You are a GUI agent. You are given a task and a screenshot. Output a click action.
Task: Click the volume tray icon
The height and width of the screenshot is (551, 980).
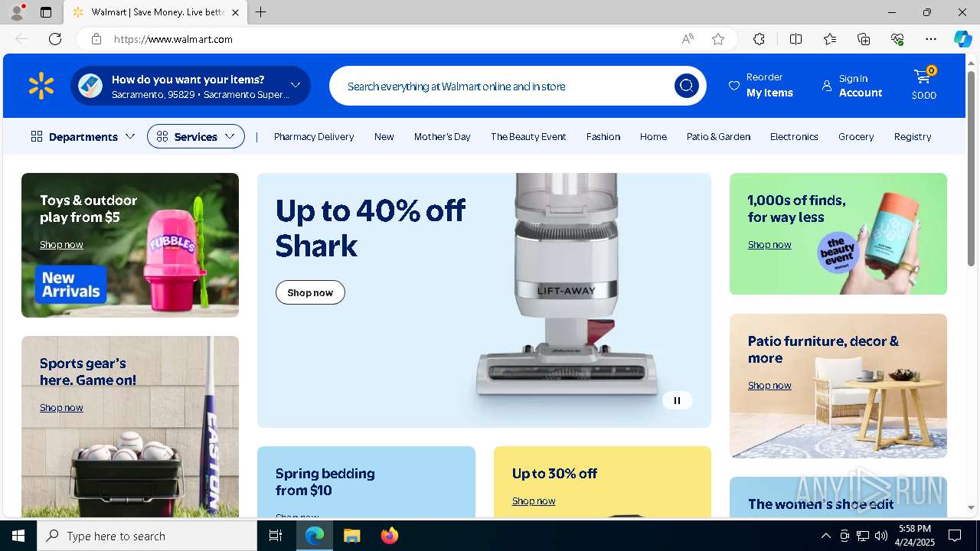click(x=881, y=536)
